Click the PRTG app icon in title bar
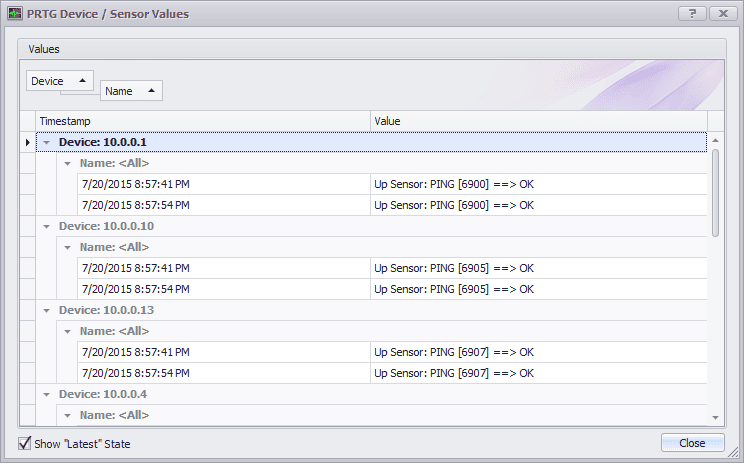Screen dimensions: 744x463 pyautogui.click(x=15, y=14)
